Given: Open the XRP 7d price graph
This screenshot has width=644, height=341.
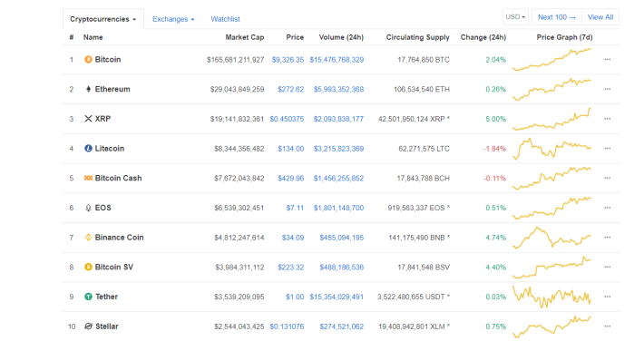Looking at the screenshot, I should point(552,119).
